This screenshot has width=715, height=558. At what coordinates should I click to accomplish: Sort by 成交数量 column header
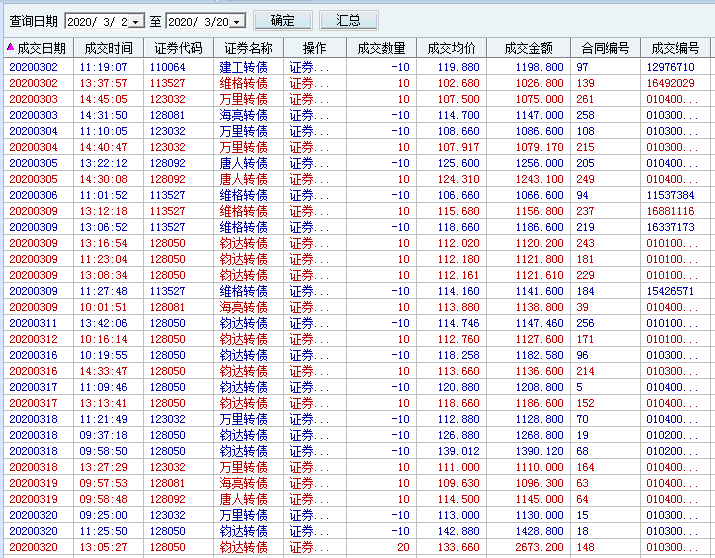(x=381, y=48)
